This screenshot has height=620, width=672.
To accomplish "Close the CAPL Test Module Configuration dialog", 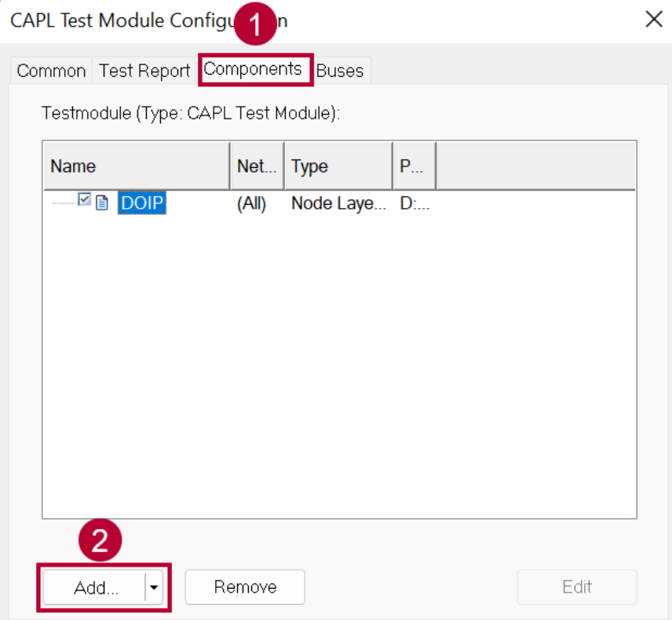I will tap(654, 20).
